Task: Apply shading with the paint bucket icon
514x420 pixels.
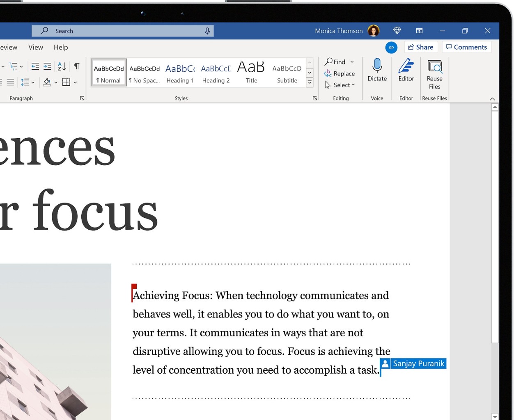Action: (46, 82)
